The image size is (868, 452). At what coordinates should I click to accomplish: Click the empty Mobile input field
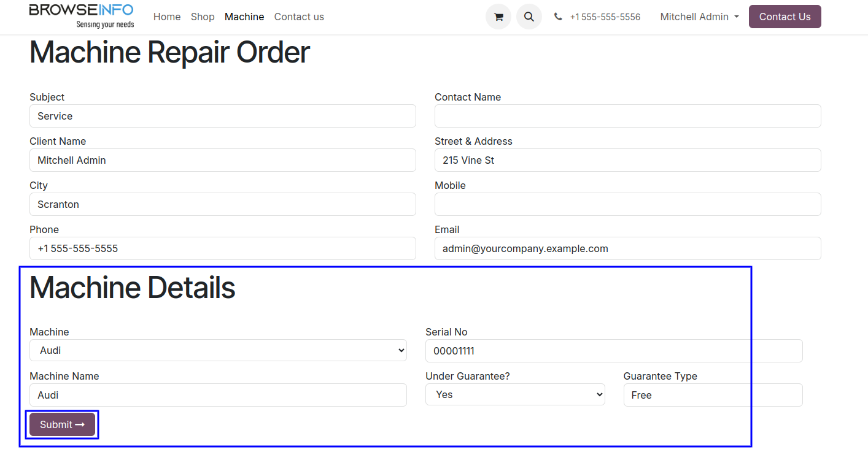click(627, 204)
